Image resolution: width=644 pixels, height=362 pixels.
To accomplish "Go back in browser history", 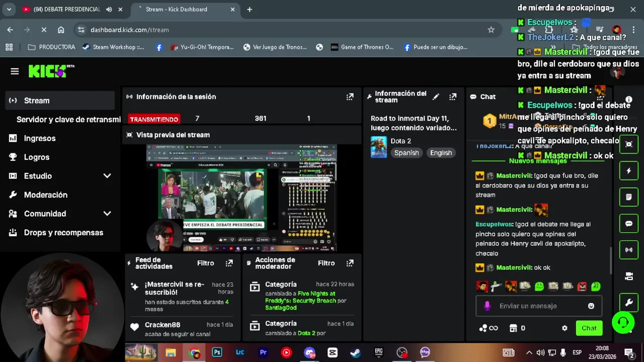I will click(x=10, y=30).
